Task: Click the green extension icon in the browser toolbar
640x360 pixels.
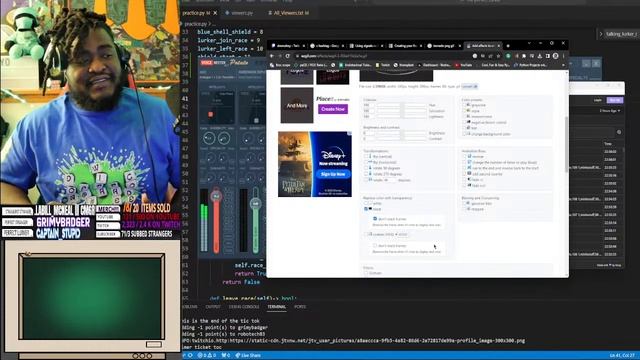Action: point(508,56)
